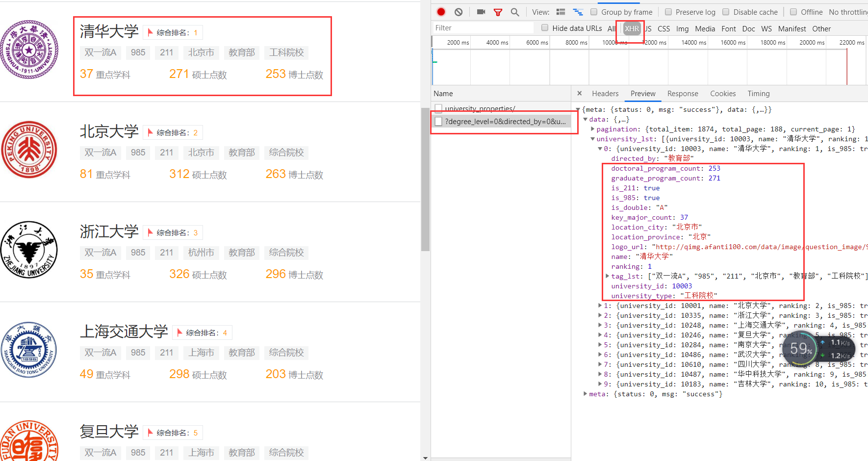Filter requests by XHR type
The height and width of the screenshot is (461, 868).
point(632,28)
